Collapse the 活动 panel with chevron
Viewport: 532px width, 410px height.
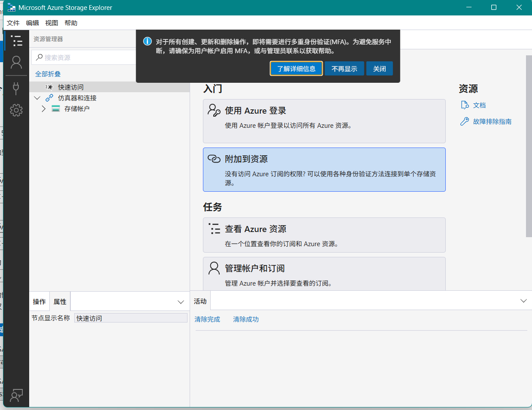(x=523, y=301)
